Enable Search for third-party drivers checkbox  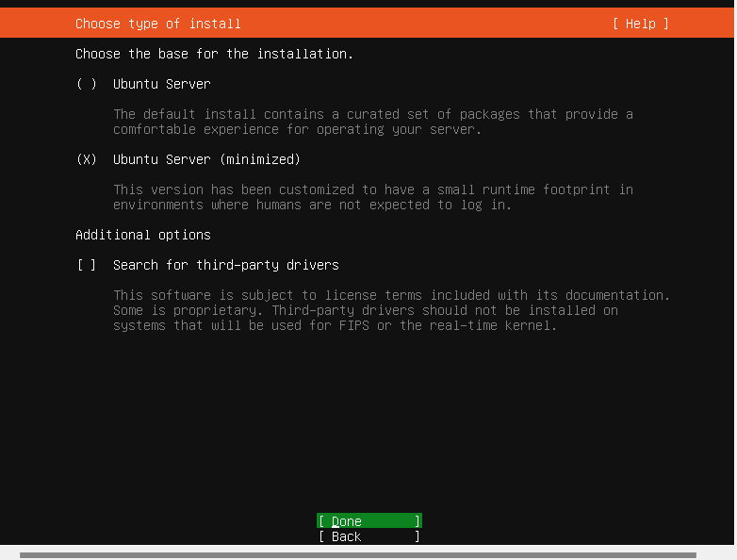(87, 265)
